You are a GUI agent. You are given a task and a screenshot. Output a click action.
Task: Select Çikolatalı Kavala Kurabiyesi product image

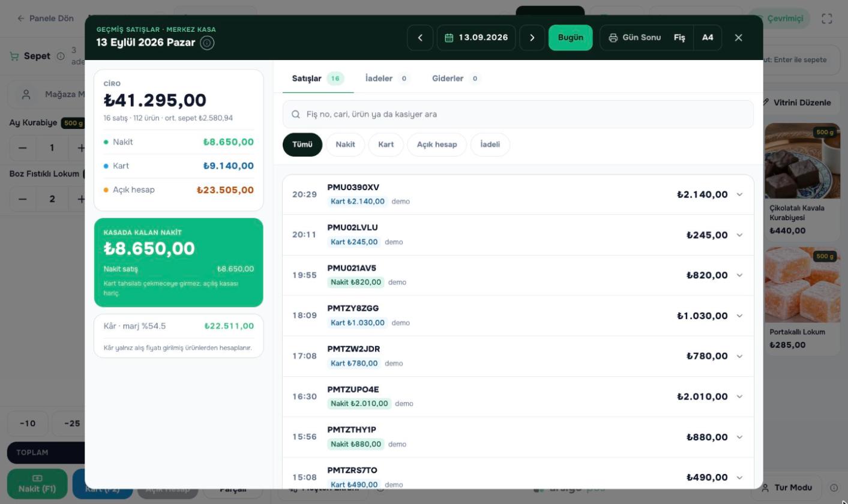pyautogui.click(x=802, y=161)
